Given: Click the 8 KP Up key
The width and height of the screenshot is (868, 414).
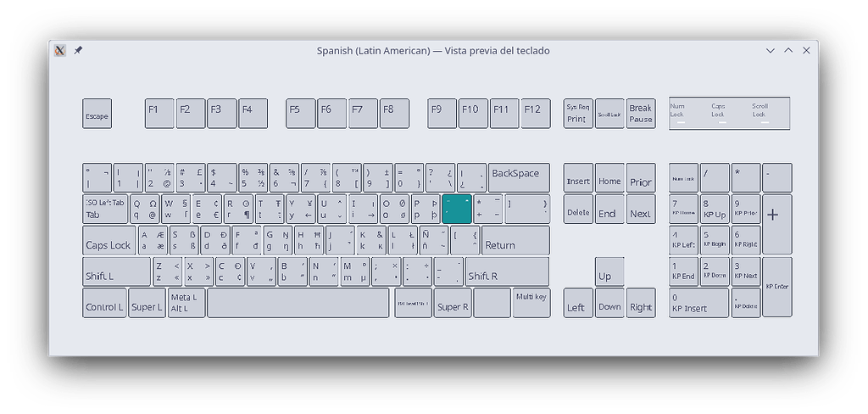Looking at the screenshot, I should tap(715, 209).
